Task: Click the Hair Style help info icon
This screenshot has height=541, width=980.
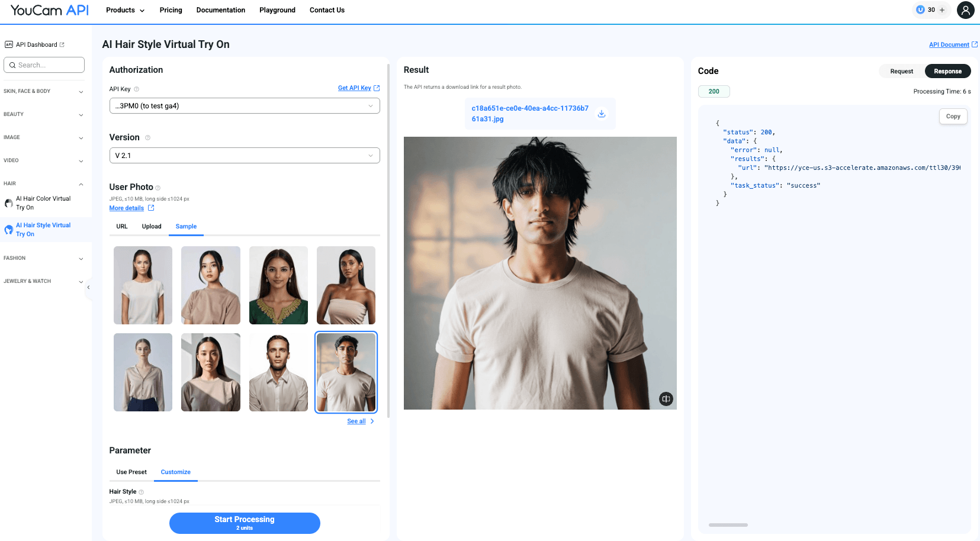Action: pos(141,492)
